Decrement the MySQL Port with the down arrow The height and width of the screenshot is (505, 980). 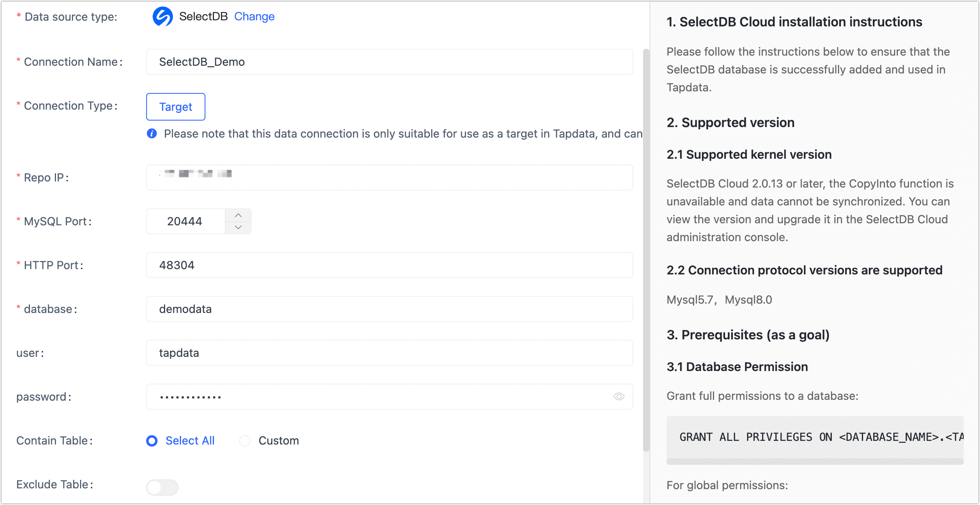(x=239, y=227)
